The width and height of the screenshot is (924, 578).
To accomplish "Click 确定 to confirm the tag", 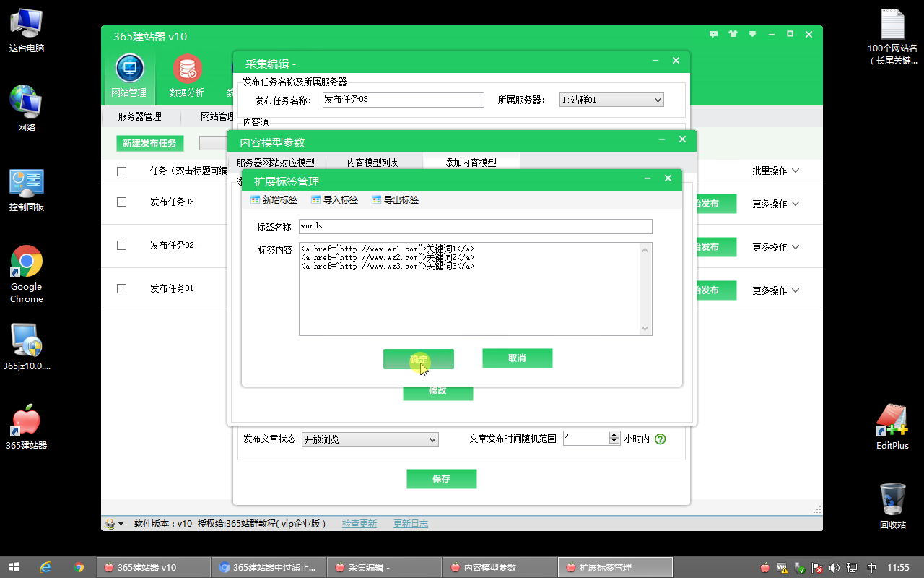I will coord(419,359).
